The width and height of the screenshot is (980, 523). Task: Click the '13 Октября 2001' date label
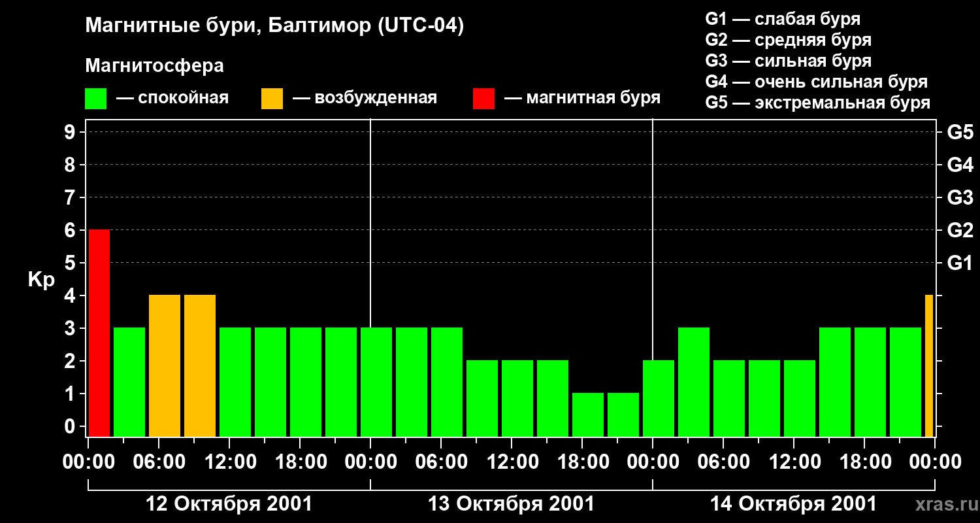tap(511, 504)
